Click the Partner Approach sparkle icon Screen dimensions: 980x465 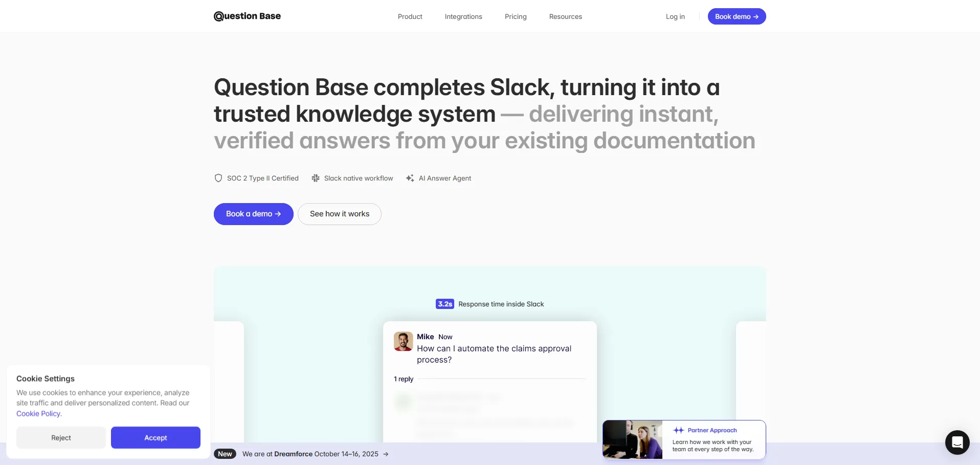(x=679, y=430)
